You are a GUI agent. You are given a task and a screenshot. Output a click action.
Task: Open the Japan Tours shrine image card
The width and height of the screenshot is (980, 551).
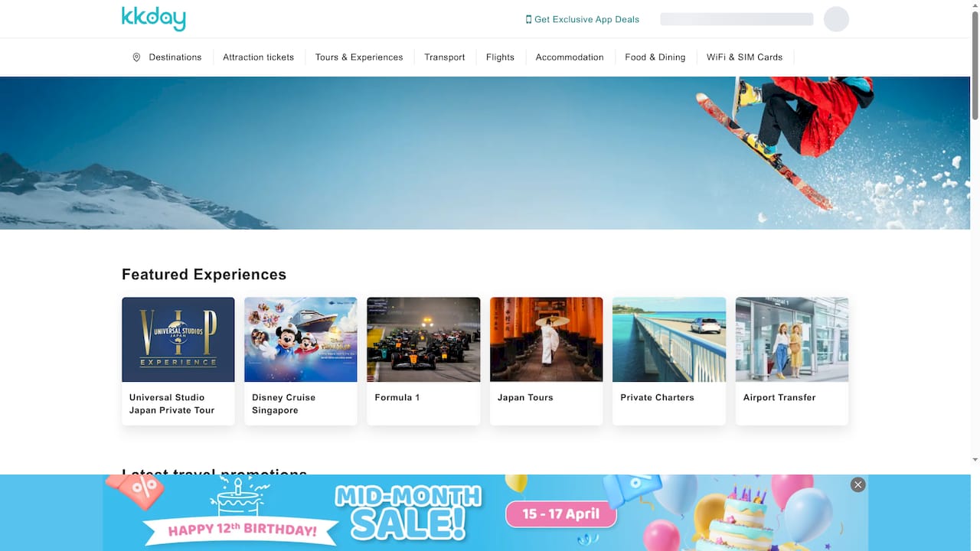click(547, 340)
